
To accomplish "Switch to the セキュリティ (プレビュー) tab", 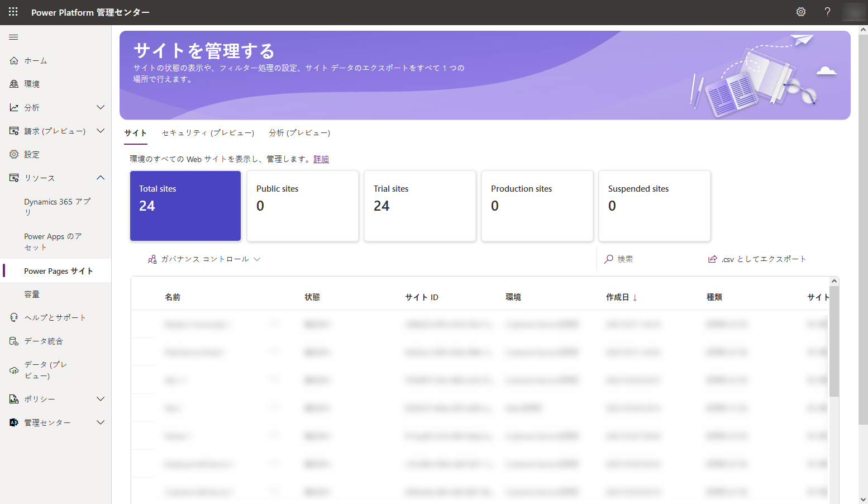I will (x=208, y=133).
